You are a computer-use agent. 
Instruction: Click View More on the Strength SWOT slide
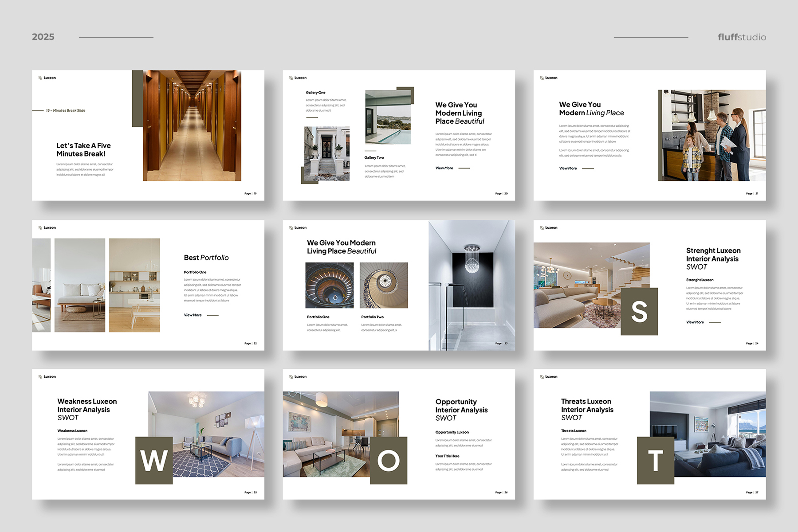tap(695, 322)
